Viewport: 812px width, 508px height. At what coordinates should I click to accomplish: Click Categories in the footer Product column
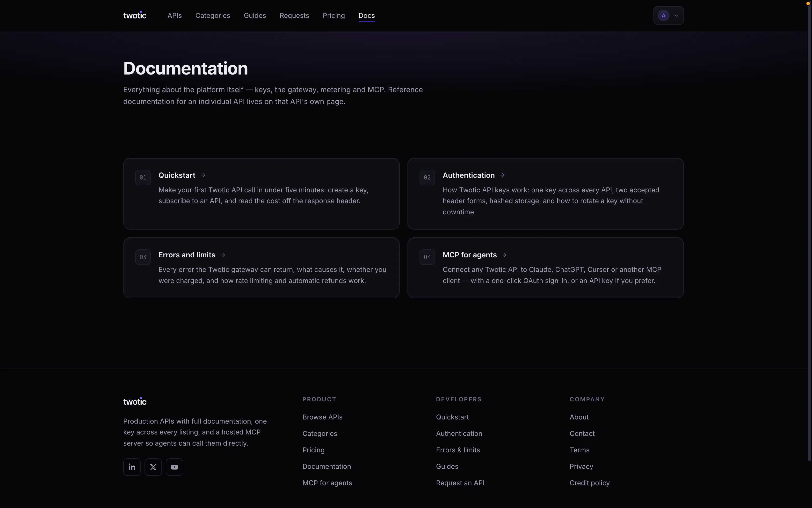tap(320, 433)
